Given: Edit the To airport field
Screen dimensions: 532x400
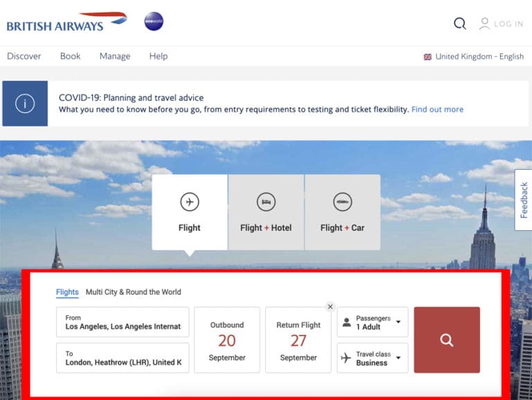Looking at the screenshot, I should coord(123,358).
